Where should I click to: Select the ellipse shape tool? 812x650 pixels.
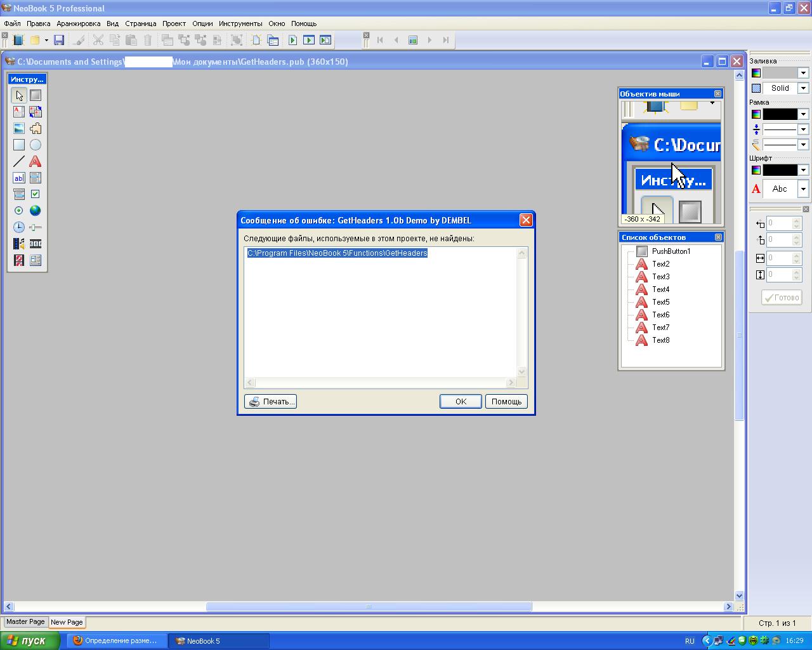36,145
